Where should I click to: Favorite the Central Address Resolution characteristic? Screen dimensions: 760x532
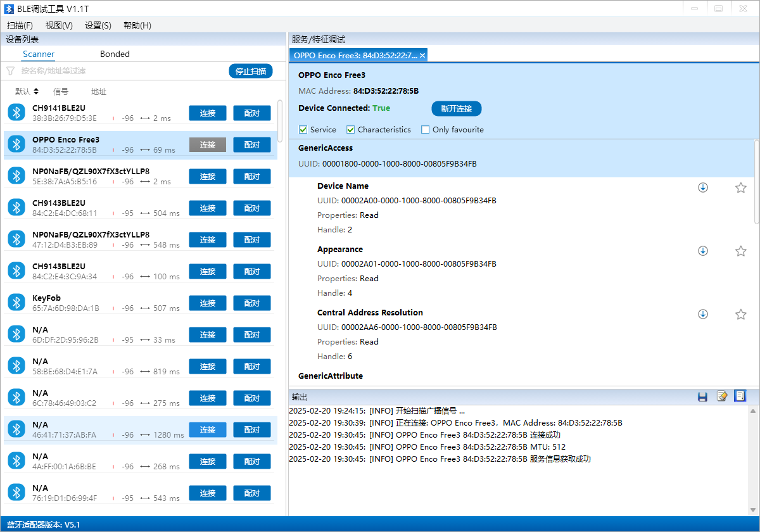point(741,314)
